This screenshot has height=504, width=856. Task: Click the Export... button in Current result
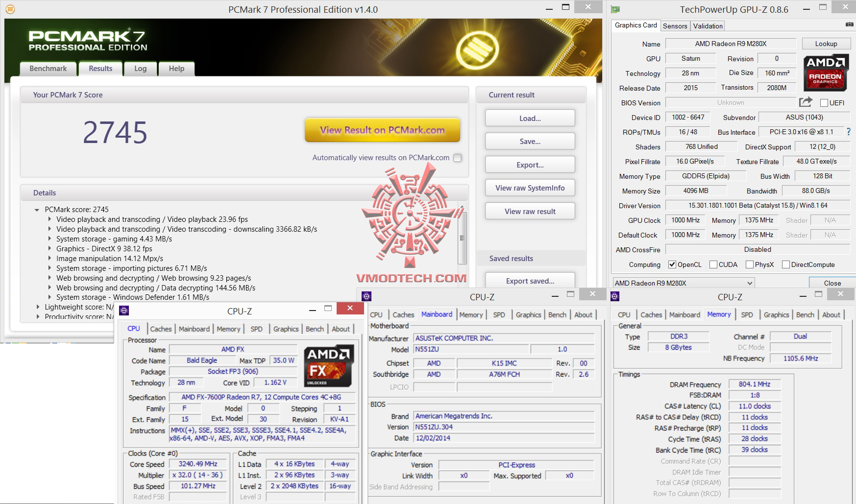pos(530,165)
